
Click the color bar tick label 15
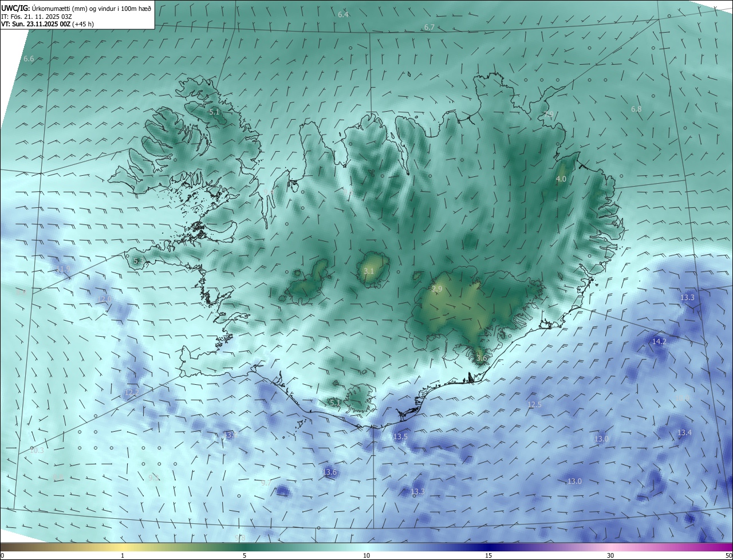(x=488, y=556)
